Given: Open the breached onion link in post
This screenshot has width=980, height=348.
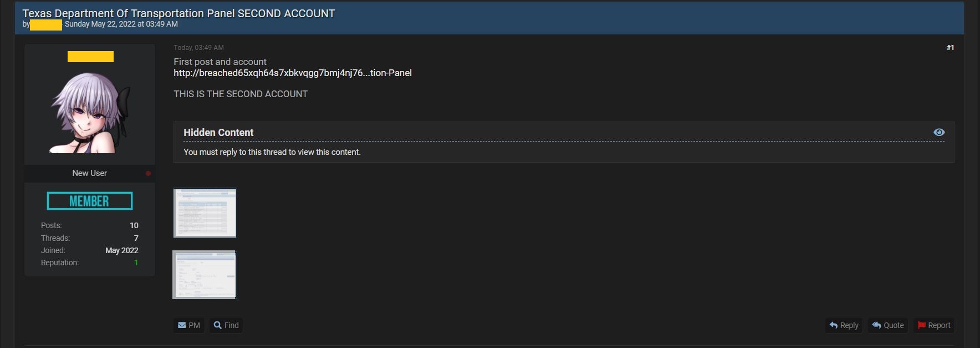Looking at the screenshot, I should 293,73.
